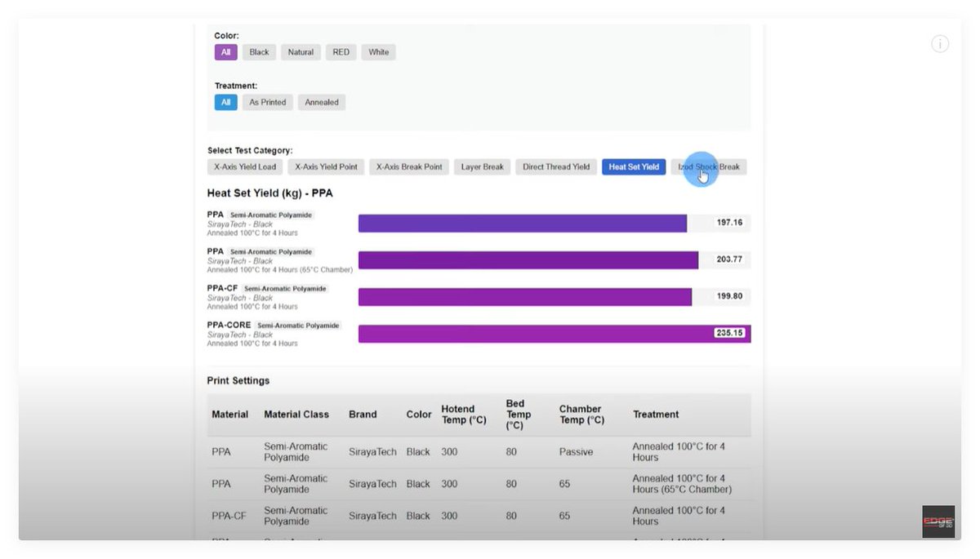
Task: Filter treatment by Annealed
Action: (x=322, y=102)
